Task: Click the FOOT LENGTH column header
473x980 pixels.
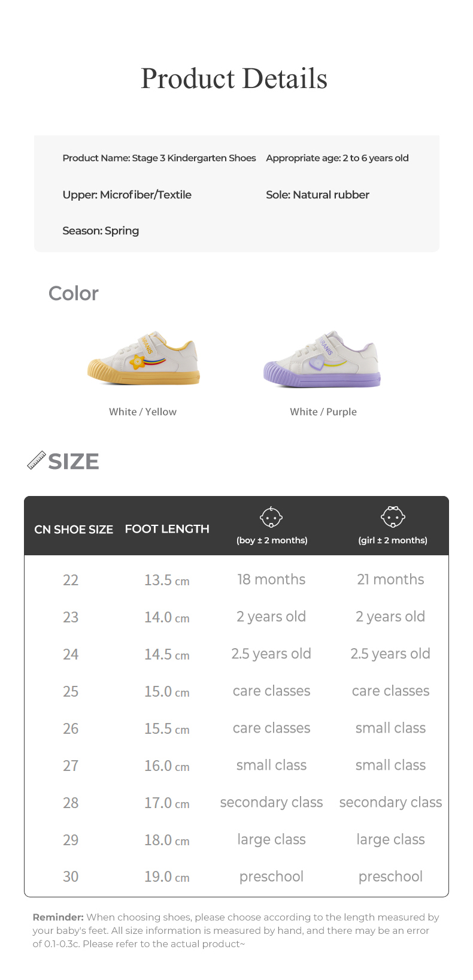Action: 167,529
